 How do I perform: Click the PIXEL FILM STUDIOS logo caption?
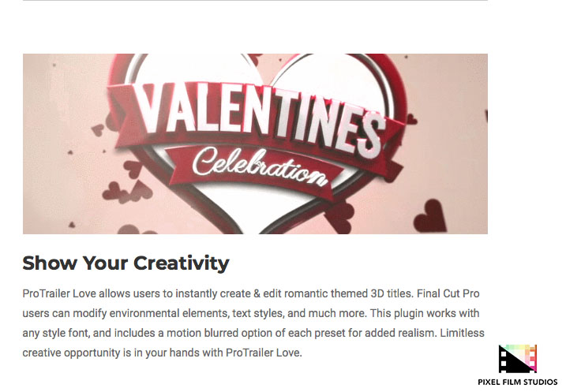tap(517, 382)
